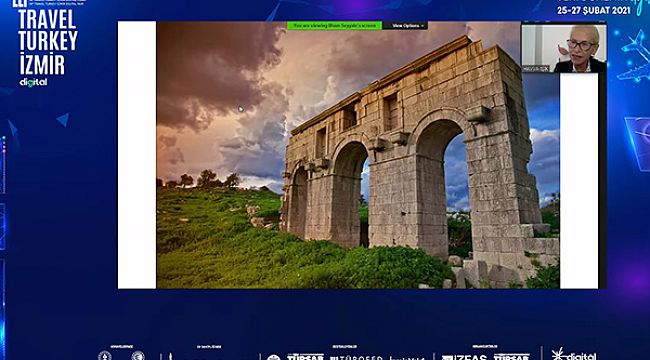The height and width of the screenshot is (360, 650).
Task: Click the small chevron on View Options
Action: click(422, 26)
